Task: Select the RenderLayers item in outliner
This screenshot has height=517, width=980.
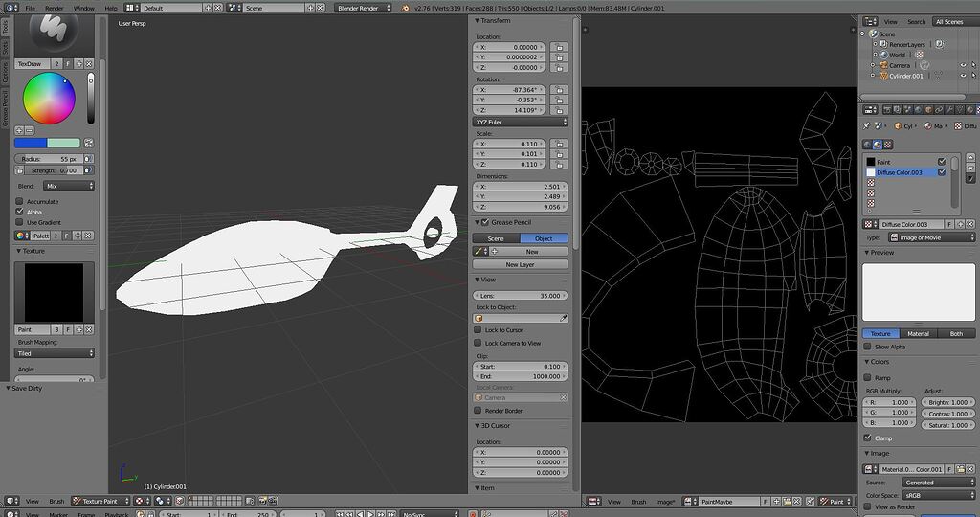Action: (907, 44)
